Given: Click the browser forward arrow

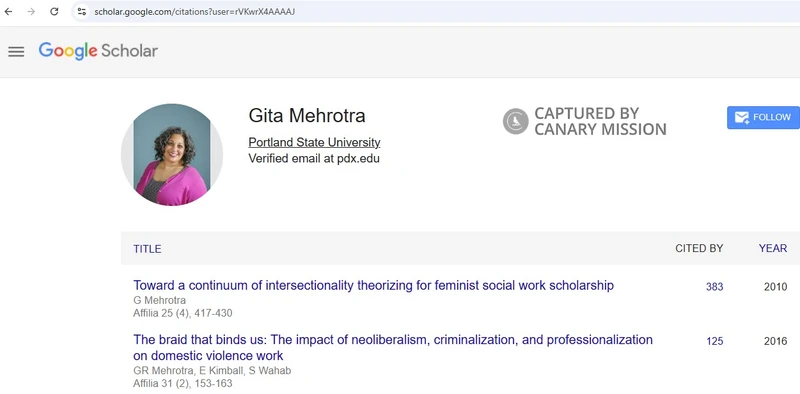Looking at the screenshot, I should coord(31,11).
